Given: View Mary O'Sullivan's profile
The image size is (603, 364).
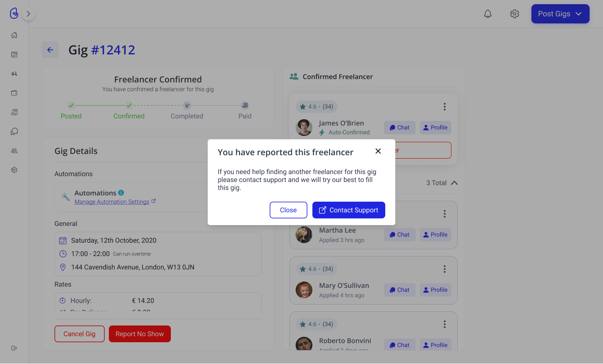Looking at the screenshot, I should [x=435, y=290].
